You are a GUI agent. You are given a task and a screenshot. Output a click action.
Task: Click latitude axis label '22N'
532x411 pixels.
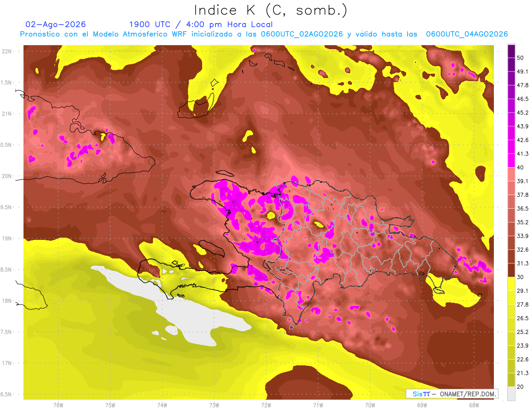point(7,51)
